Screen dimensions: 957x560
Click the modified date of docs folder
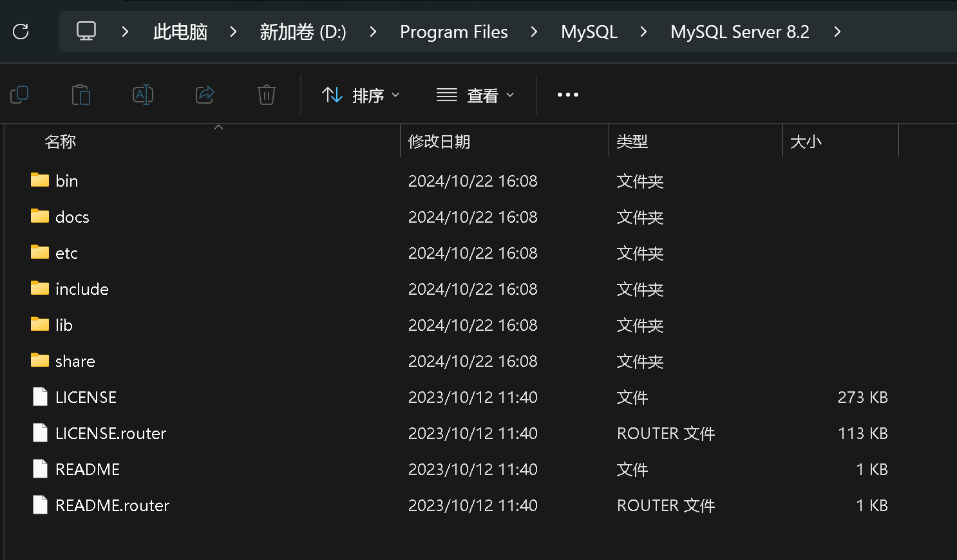[473, 217]
